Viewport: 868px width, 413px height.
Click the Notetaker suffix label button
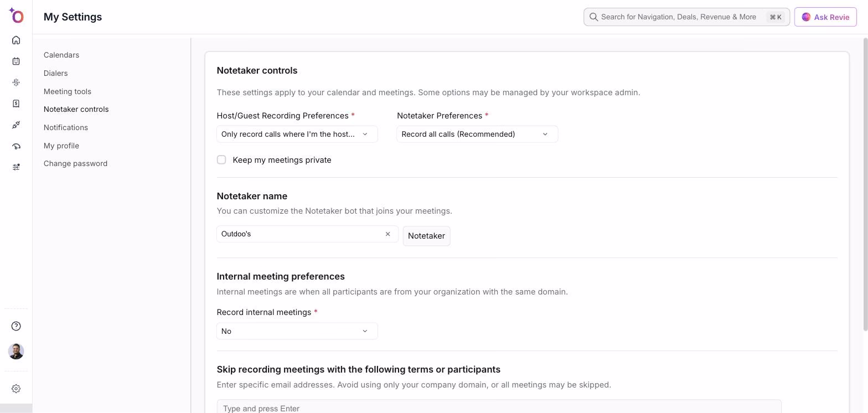(x=426, y=236)
